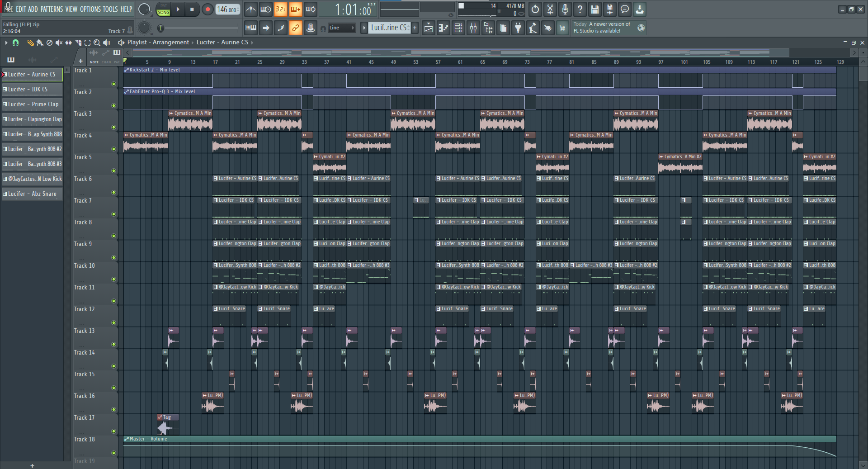Render project as audio file
Viewport: 868px width, 469px height.
coord(610,9)
